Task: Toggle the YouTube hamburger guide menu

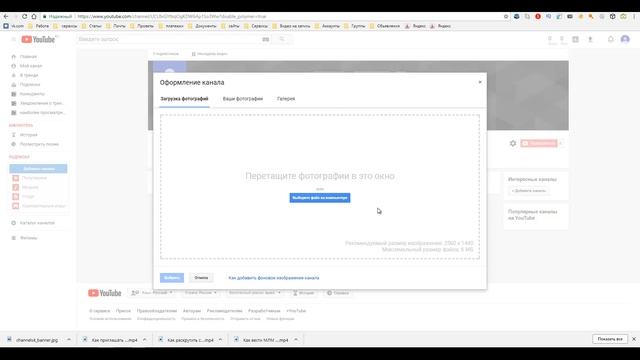Action: pyautogui.click(x=13, y=39)
